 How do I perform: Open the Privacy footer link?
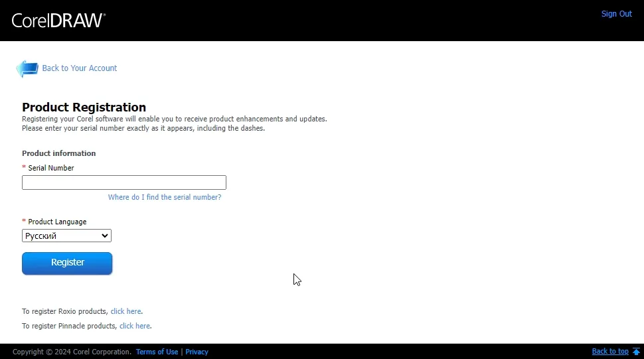197,352
